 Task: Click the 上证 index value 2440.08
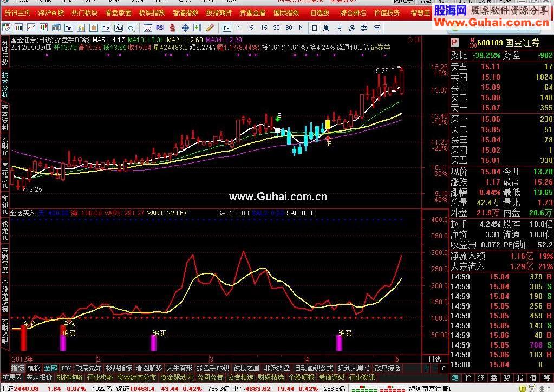[27, 388]
